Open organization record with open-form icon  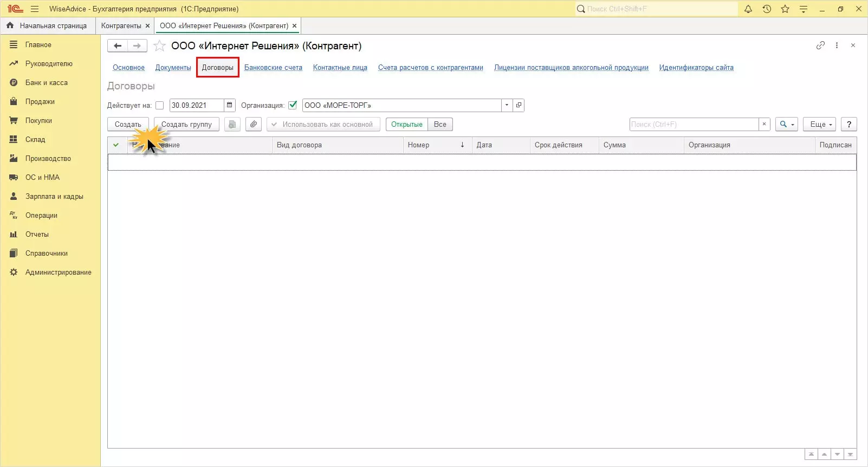click(x=519, y=105)
